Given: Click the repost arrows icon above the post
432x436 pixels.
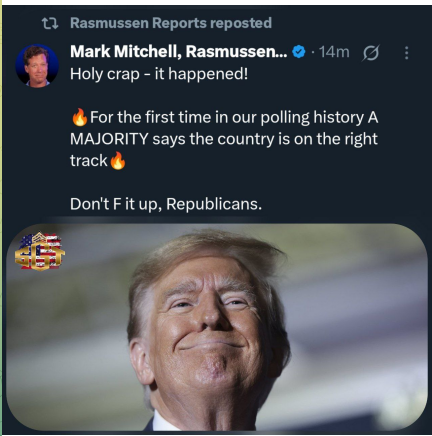Looking at the screenshot, I should point(50,23).
